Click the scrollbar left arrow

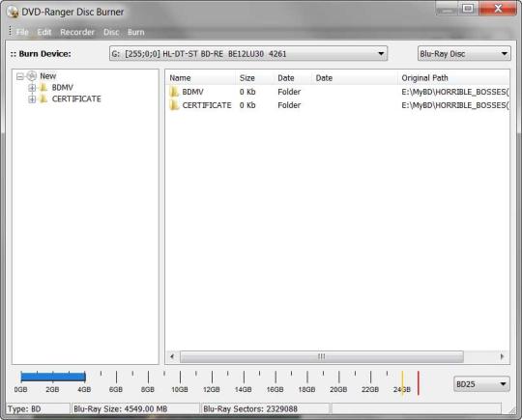tap(172, 357)
